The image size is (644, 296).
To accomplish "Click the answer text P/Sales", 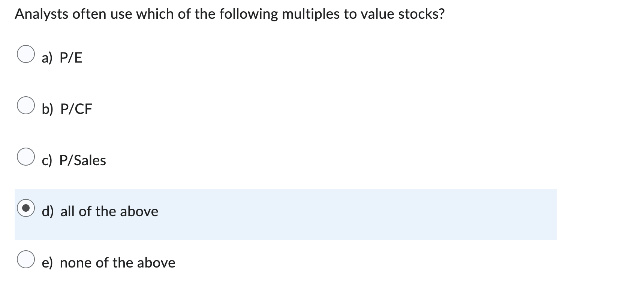I will (83, 160).
